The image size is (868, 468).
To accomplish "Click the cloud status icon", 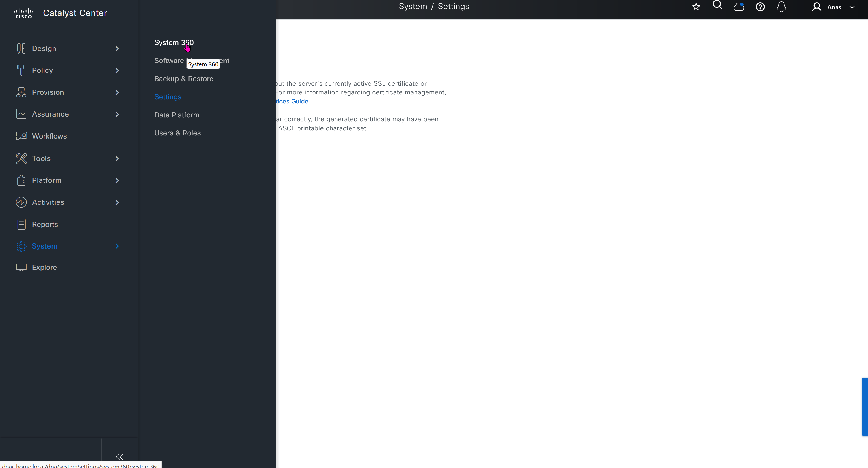I will (739, 7).
